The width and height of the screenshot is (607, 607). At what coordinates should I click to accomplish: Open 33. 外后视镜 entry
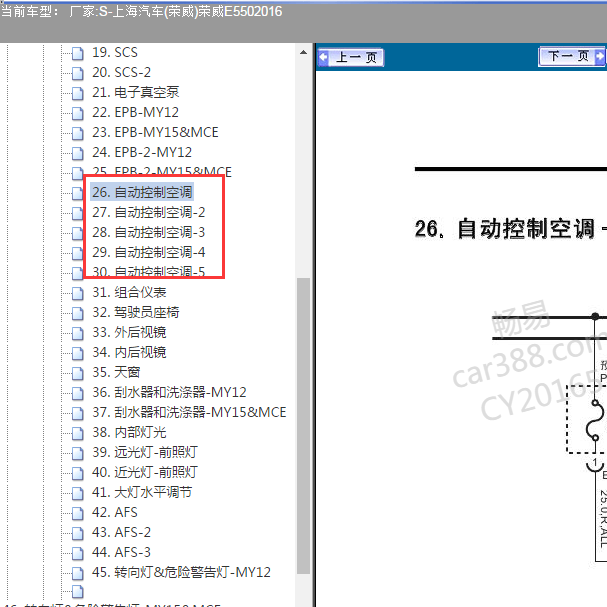pyautogui.click(x=129, y=333)
